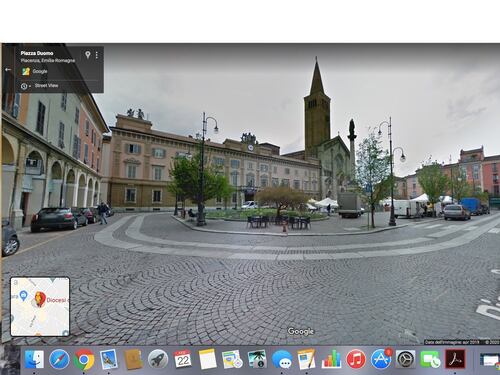Image resolution: width=500 pixels, height=375 pixels.
Task: Open the App Store with the update badge
Action: 381,359
